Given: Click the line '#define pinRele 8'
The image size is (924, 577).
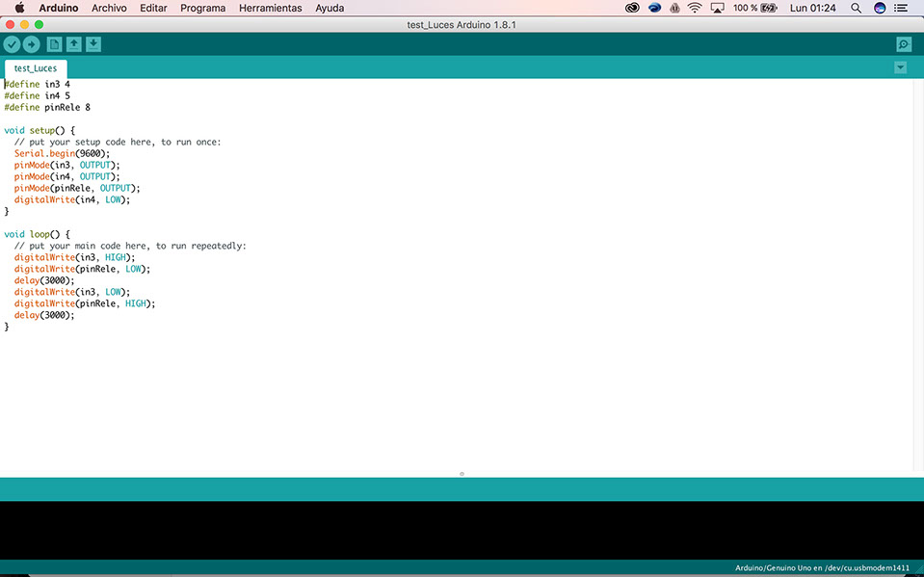Looking at the screenshot, I should tap(47, 107).
